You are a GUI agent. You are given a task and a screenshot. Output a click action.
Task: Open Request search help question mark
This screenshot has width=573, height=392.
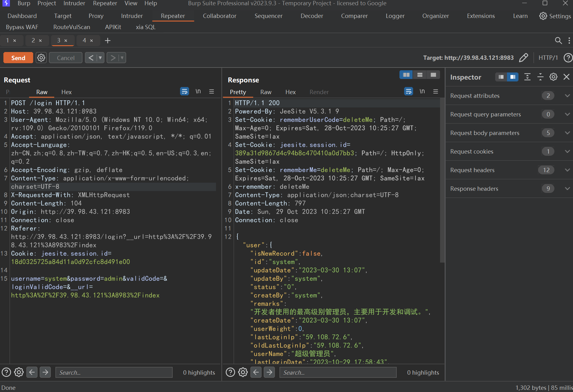pos(6,372)
